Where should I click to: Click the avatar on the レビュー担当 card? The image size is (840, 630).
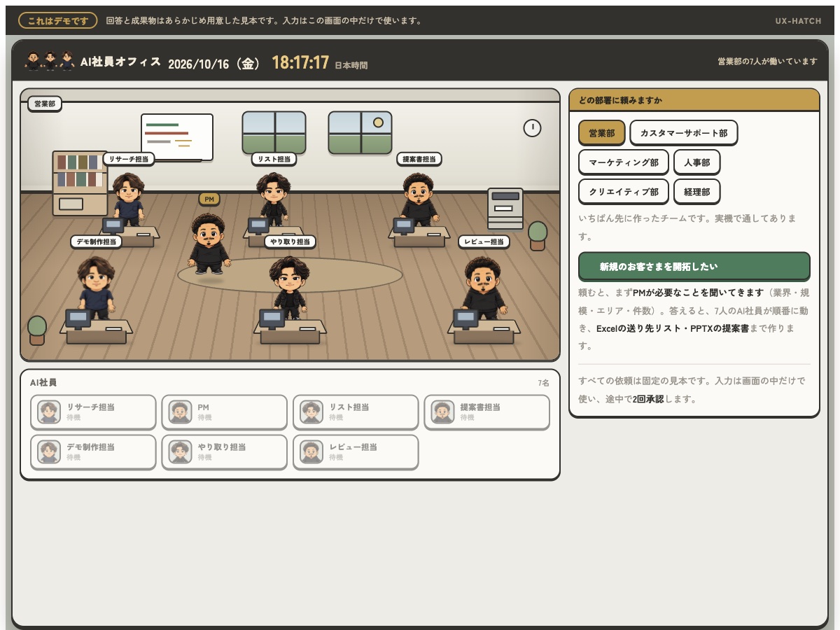311,452
